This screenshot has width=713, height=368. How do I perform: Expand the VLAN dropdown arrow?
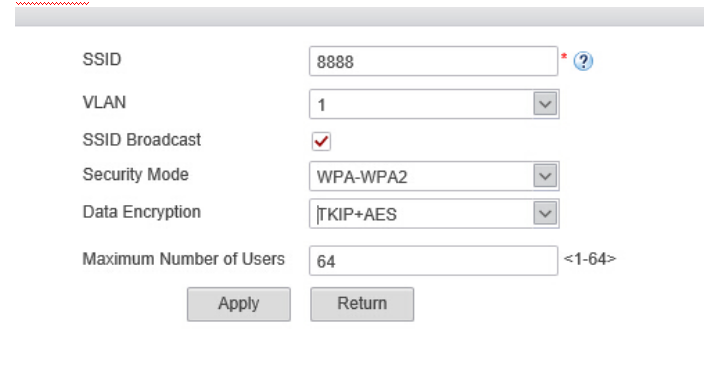(545, 104)
